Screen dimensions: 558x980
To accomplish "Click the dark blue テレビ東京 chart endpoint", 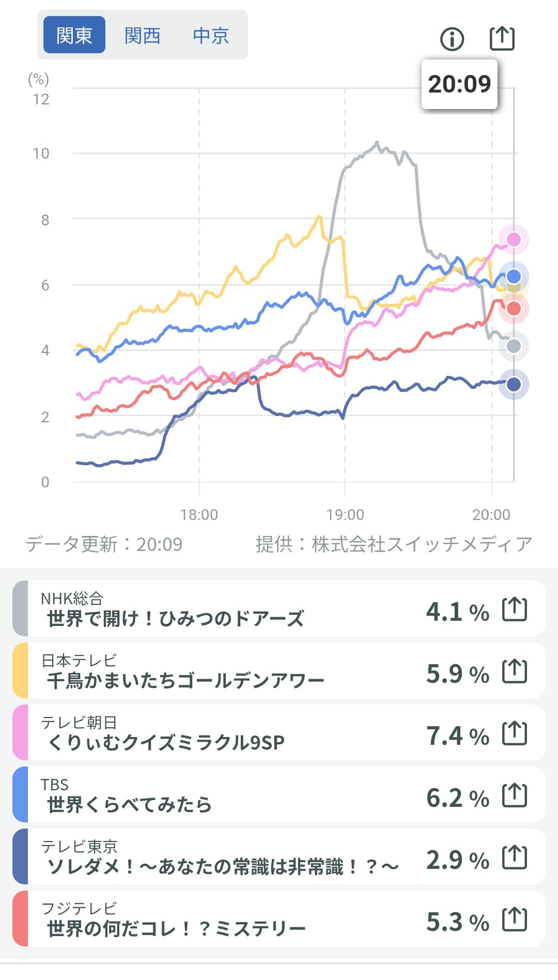I will click(514, 384).
